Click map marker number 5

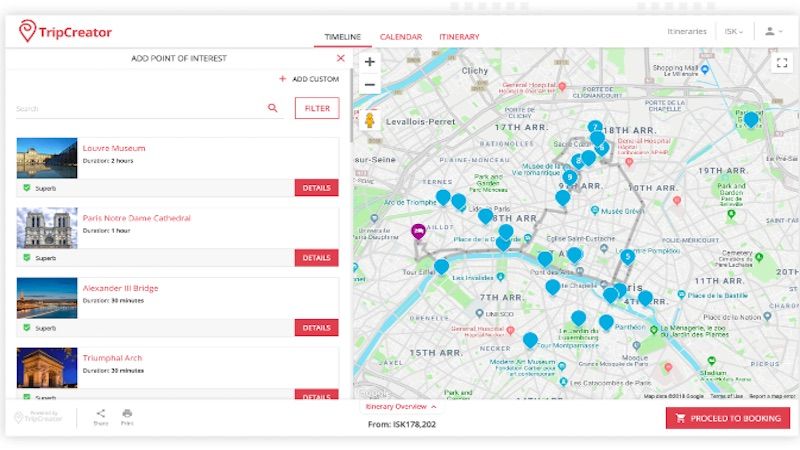click(x=628, y=257)
